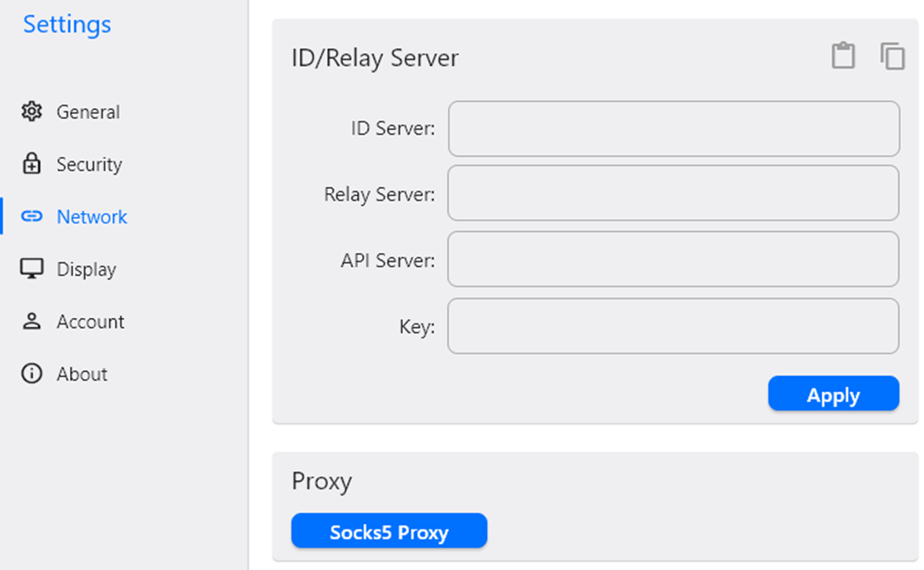Open the General settings tab label
Screen dimensions: 924x570
(88, 112)
